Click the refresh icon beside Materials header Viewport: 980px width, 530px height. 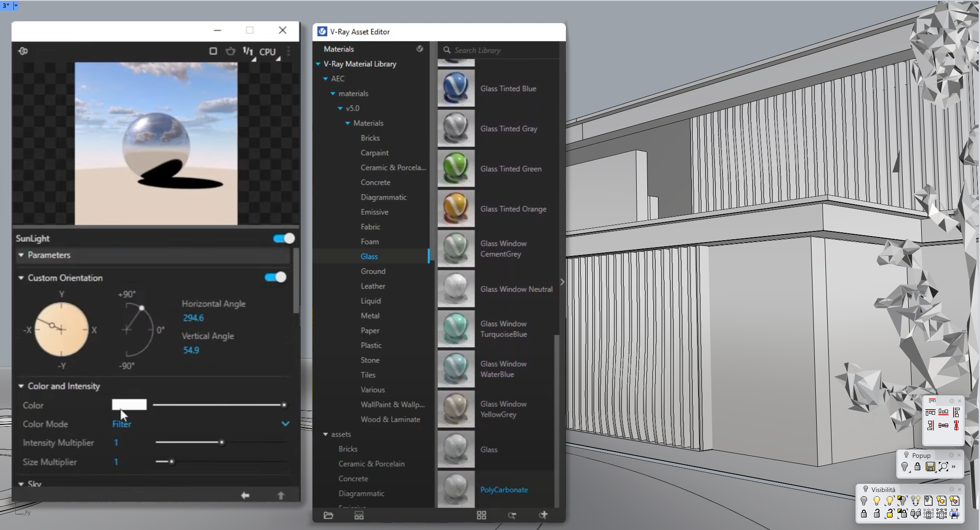point(420,49)
